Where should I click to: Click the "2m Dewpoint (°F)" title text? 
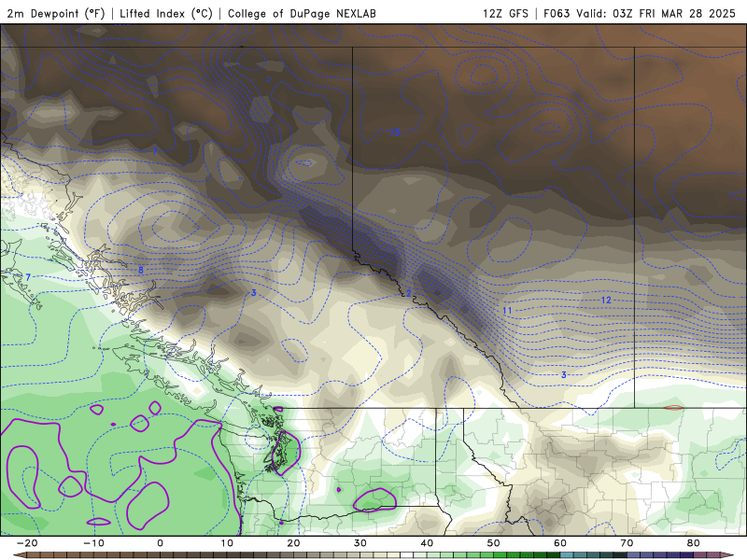(56, 13)
